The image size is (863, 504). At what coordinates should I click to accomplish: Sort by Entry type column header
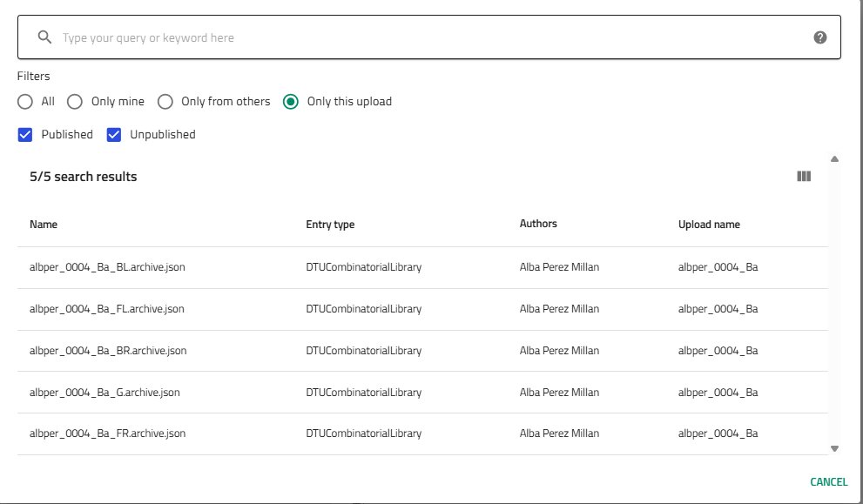point(330,225)
